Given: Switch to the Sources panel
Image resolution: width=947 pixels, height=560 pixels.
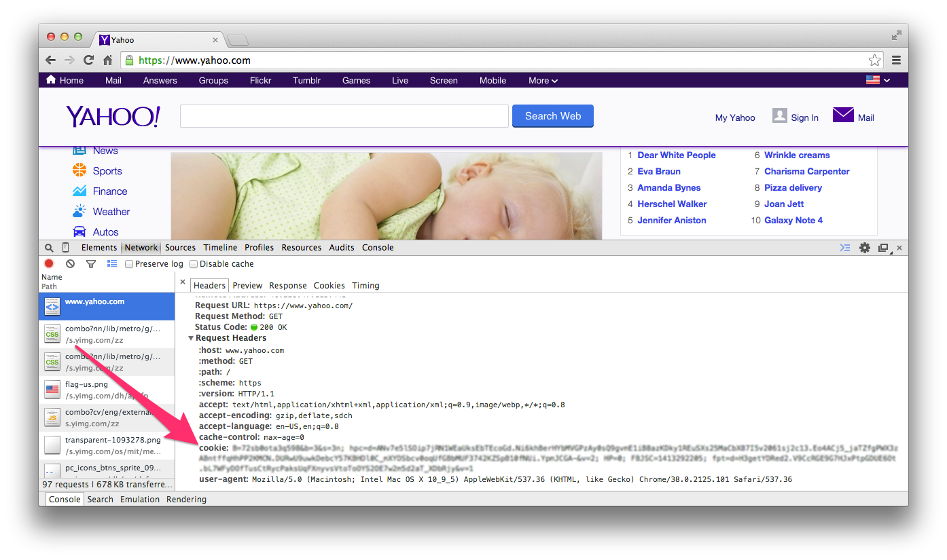Looking at the screenshot, I should click(x=180, y=248).
